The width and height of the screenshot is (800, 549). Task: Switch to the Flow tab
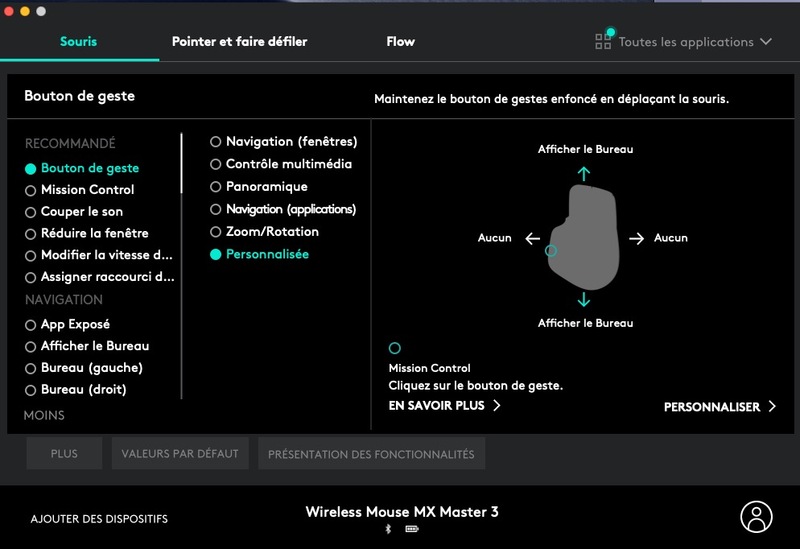pos(401,41)
